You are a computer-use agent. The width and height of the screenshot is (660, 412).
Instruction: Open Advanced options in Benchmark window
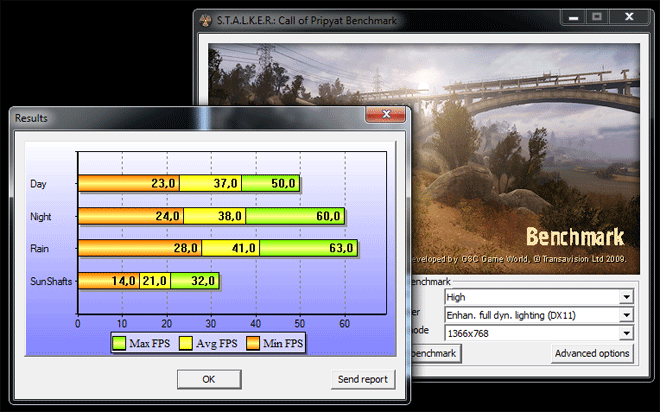591,354
